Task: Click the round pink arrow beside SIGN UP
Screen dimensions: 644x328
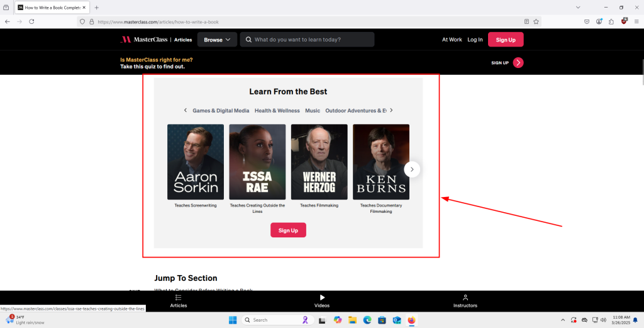Action: tap(518, 62)
